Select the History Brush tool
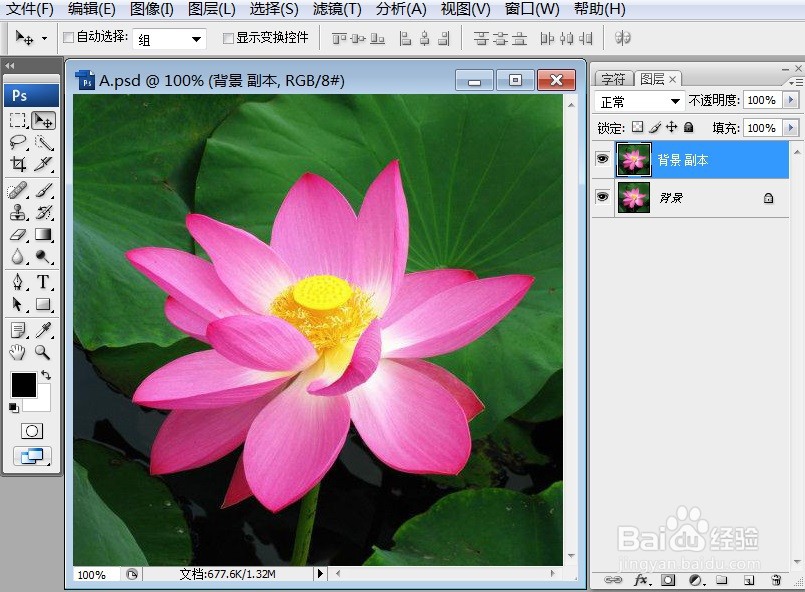This screenshot has height=592, width=805. click(x=43, y=212)
